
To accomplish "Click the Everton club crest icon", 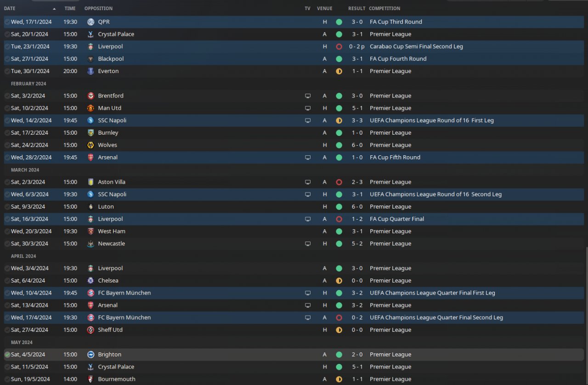I will (90, 71).
